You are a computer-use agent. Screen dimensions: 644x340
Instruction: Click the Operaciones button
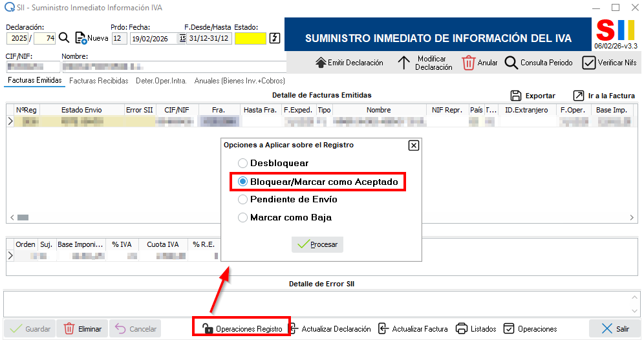coord(530,328)
